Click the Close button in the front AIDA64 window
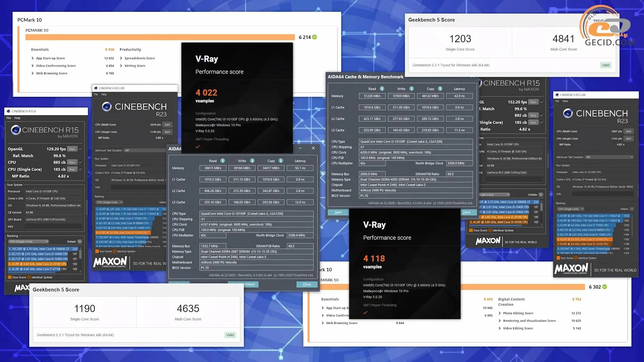 (307, 285)
